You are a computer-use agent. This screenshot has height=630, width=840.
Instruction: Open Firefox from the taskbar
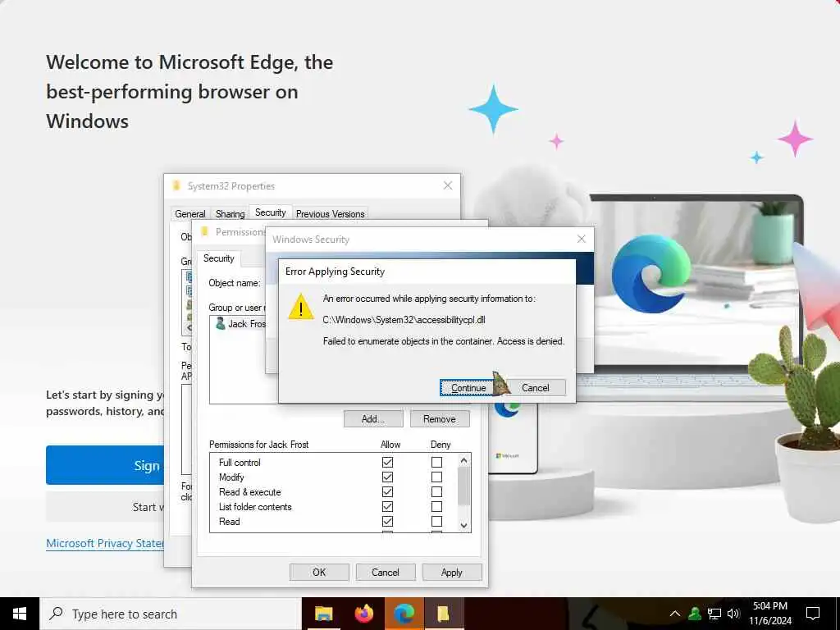point(364,614)
